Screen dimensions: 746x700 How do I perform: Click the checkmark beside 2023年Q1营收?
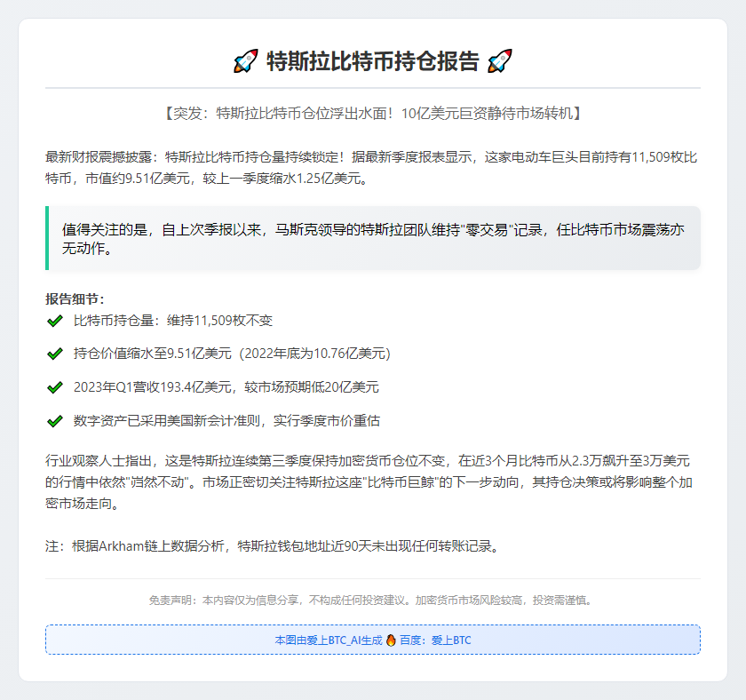click(x=55, y=387)
